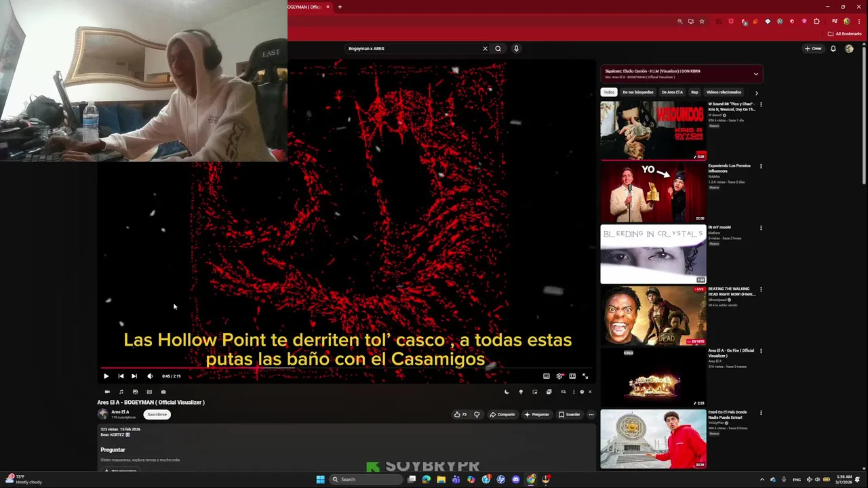868x488 pixels.
Task: Skip to the previous video
Action: [121, 376]
